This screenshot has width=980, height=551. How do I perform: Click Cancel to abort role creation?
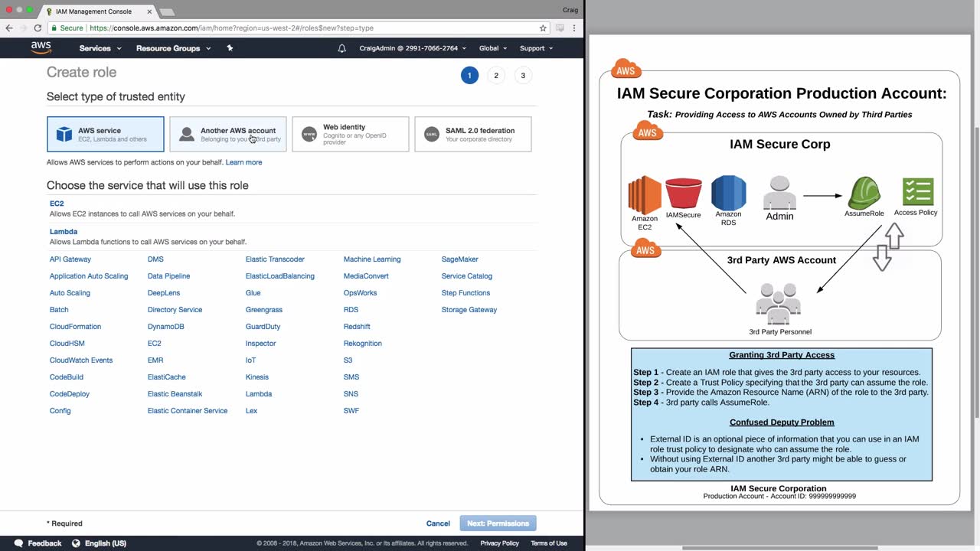[438, 523]
